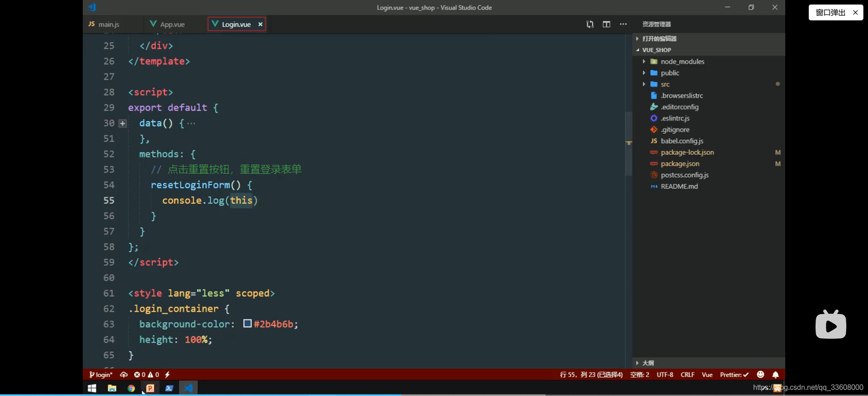This screenshot has width=868, height=396.
Task: Click the modified dot beside src folder
Action: tap(778, 84)
